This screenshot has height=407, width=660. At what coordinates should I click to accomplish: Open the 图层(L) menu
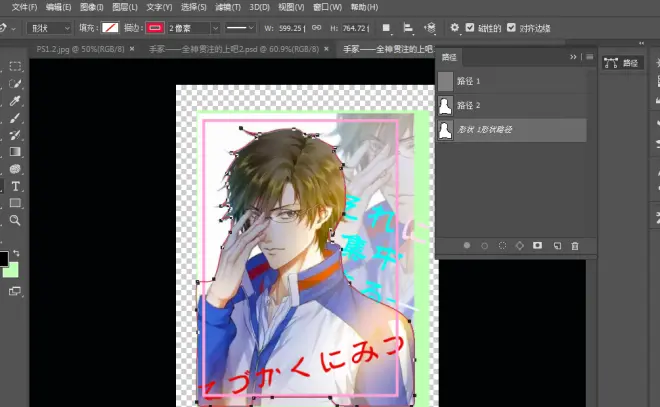pos(125,7)
